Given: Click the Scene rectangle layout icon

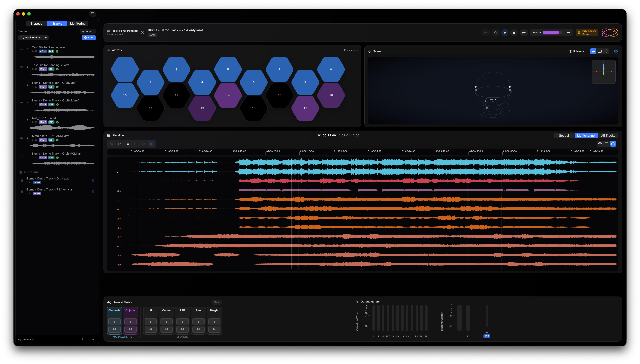Looking at the screenshot, I should (600, 51).
